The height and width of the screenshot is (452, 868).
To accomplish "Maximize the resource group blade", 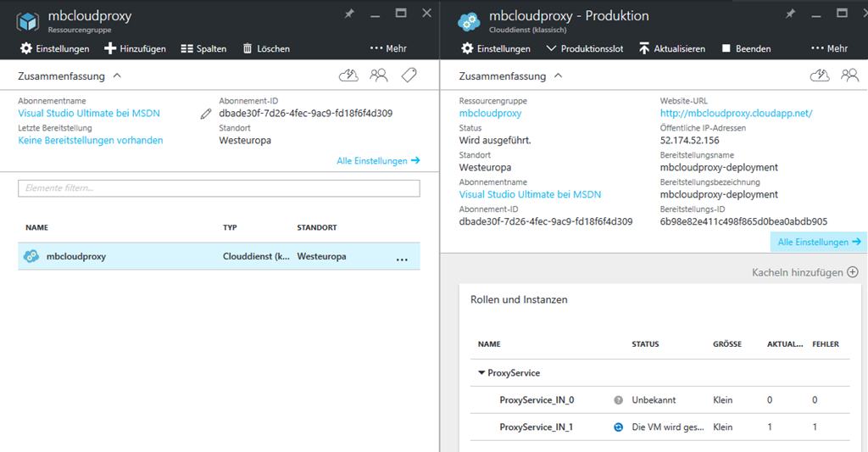I will click(x=401, y=14).
